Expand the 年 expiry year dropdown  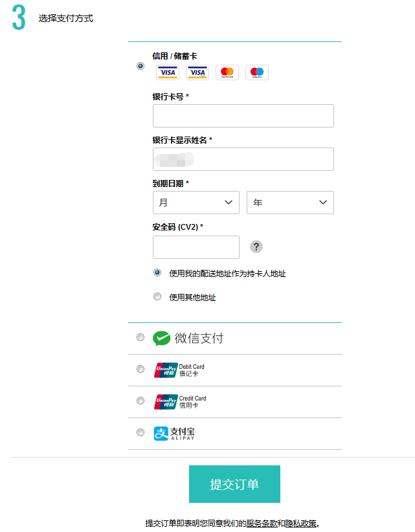coord(290,203)
